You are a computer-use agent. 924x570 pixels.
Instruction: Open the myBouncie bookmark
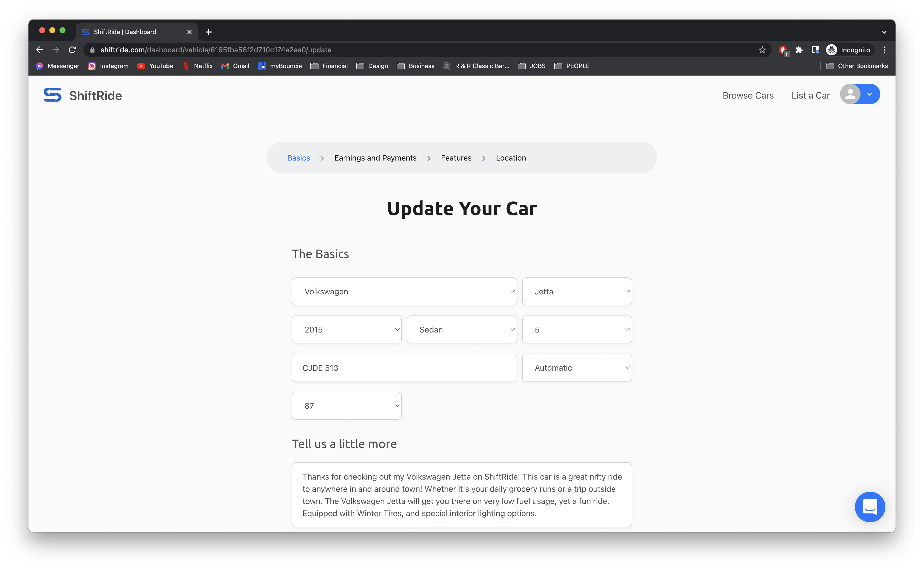tap(280, 66)
